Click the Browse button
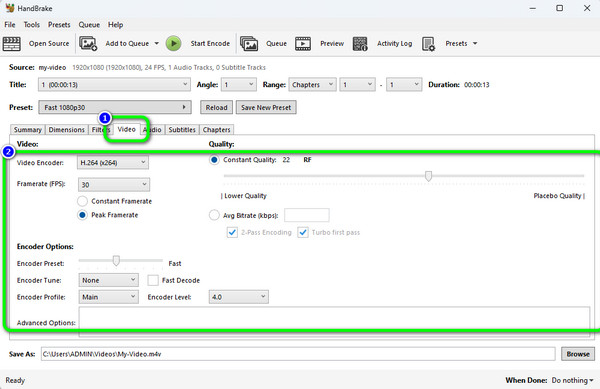The height and width of the screenshot is (389, 600). [578, 354]
